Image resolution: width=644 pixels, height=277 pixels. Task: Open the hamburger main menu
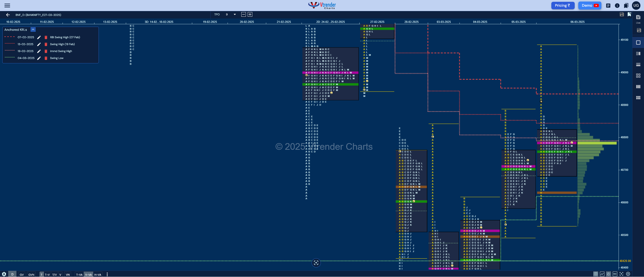[x=7, y=5]
